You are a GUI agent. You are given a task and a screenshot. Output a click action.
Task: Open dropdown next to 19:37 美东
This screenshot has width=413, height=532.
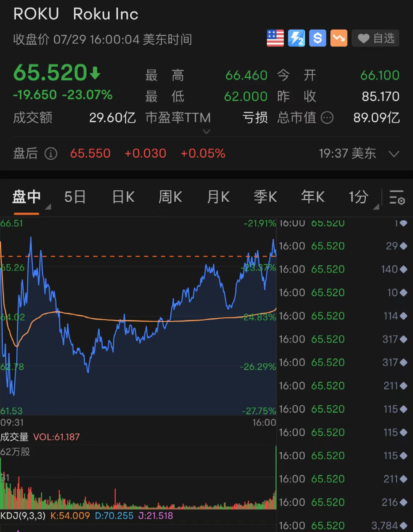394,154
